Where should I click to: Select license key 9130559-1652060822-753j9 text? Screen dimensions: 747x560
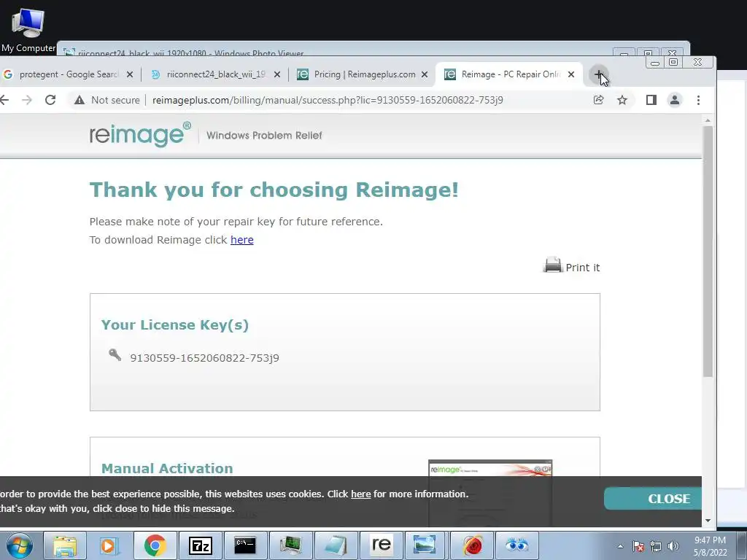[x=205, y=358]
